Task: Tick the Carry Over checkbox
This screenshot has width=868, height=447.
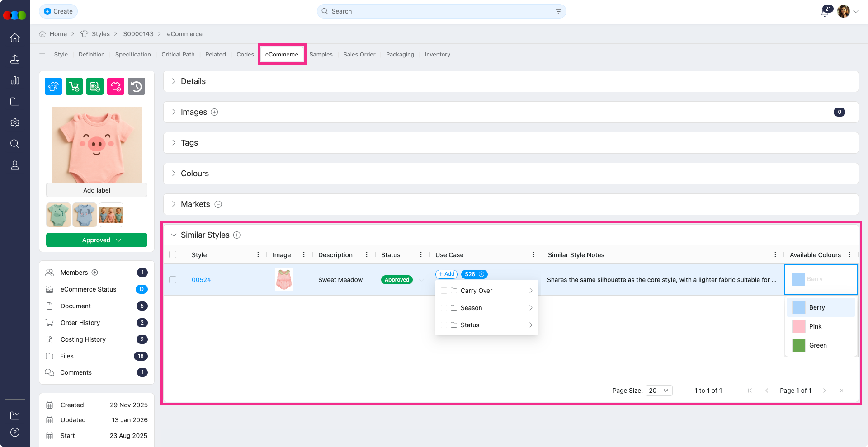Action: 444,291
